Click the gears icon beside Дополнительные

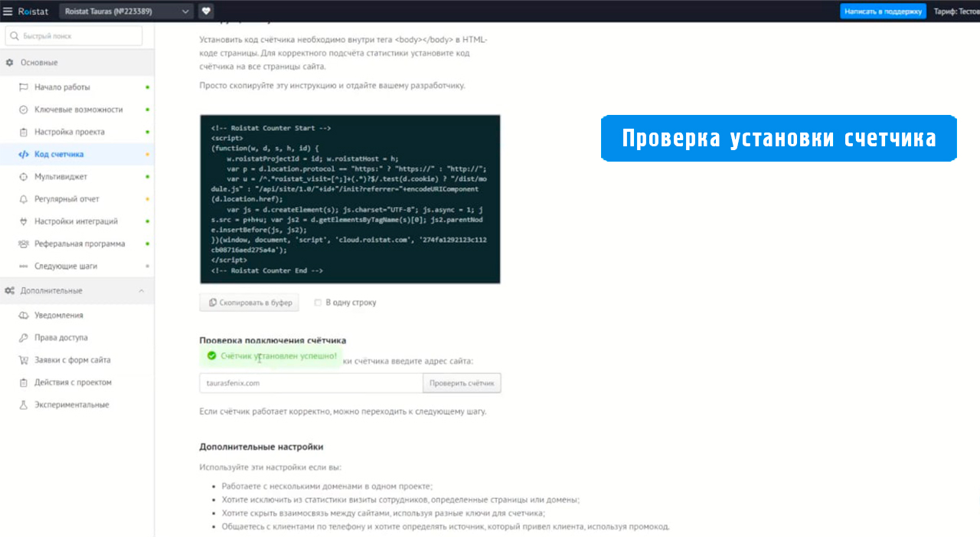click(x=10, y=290)
